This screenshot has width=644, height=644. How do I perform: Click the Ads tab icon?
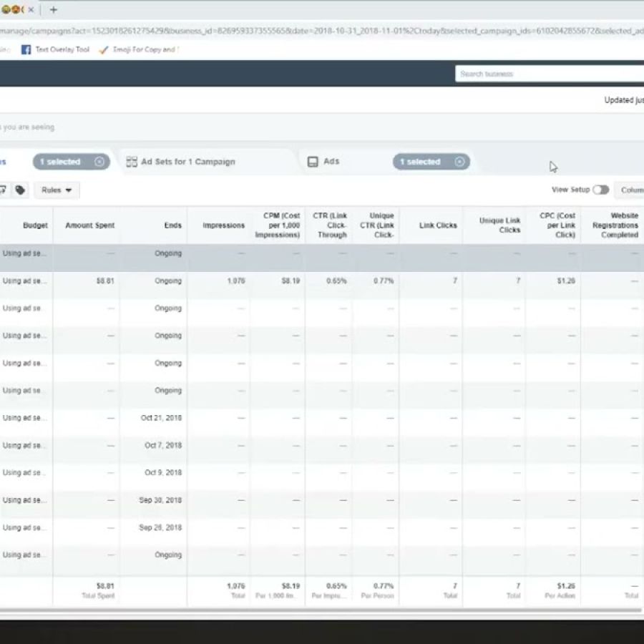[313, 162]
